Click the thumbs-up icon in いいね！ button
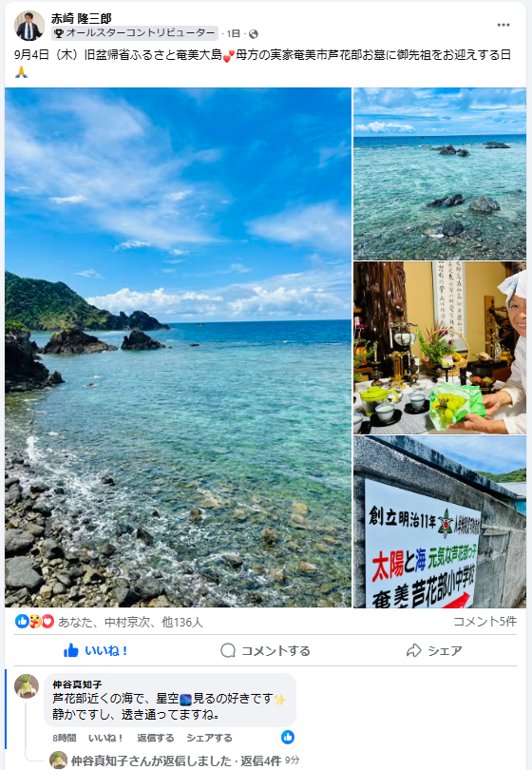The width and height of the screenshot is (532, 770). pos(71,650)
